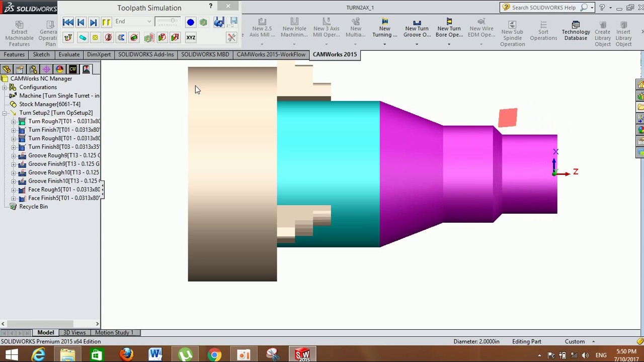Toggle the red-crossed fixture display icon
Screen dimensions: 644x362
tap(108, 38)
